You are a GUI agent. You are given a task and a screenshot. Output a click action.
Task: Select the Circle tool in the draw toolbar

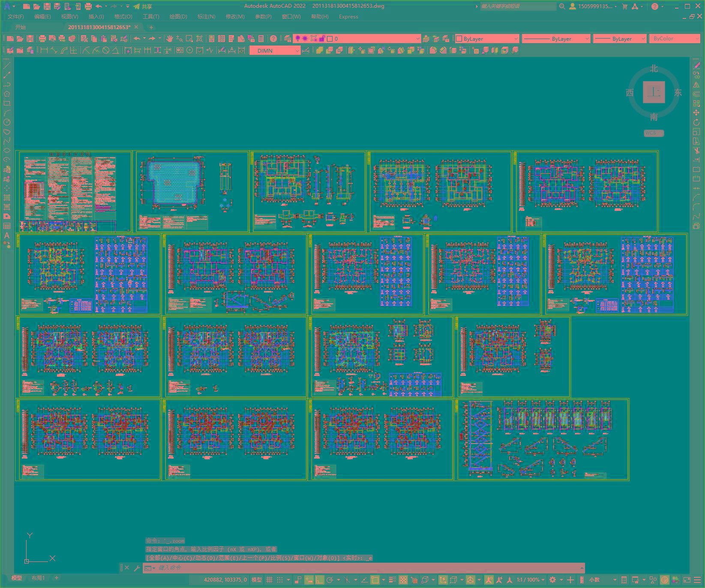[x=7, y=122]
